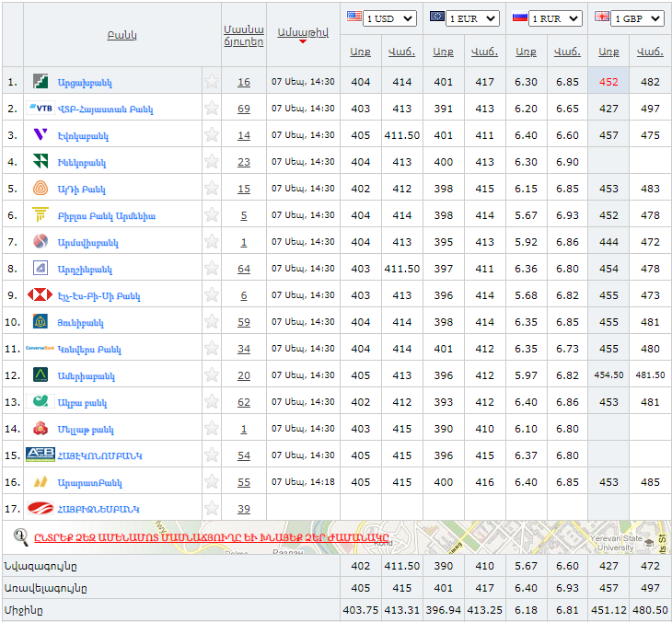Toggle favorite star for row 1 bank
This screenshot has height=622, width=672.
coord(212,81)
